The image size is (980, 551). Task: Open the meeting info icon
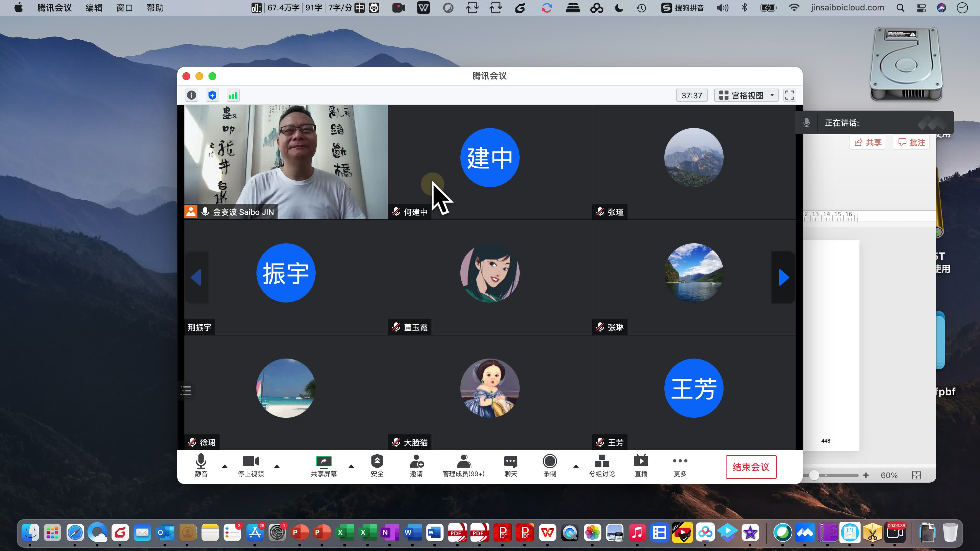pos(192,95)
